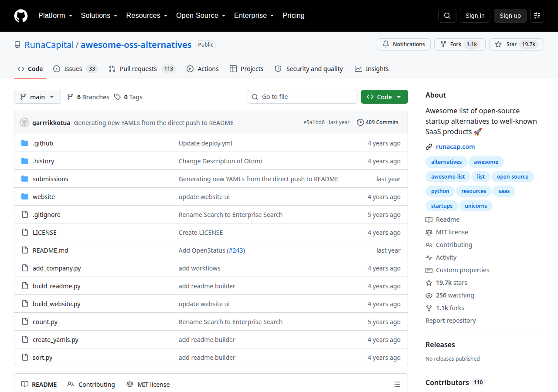The width and height of the screenshot is (558, 392).
Task: Click the GitHub logo icon
Action: 21,16
